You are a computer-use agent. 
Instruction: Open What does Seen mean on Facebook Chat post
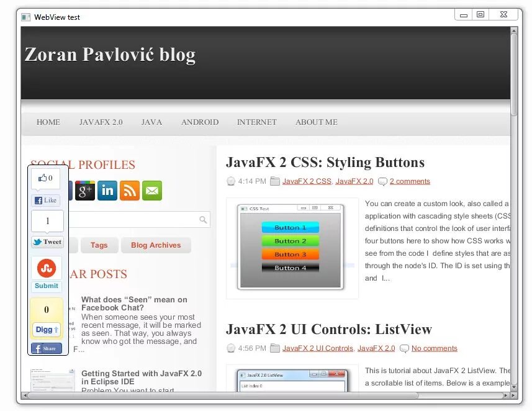pyautogui.click(x=134, y=304)
